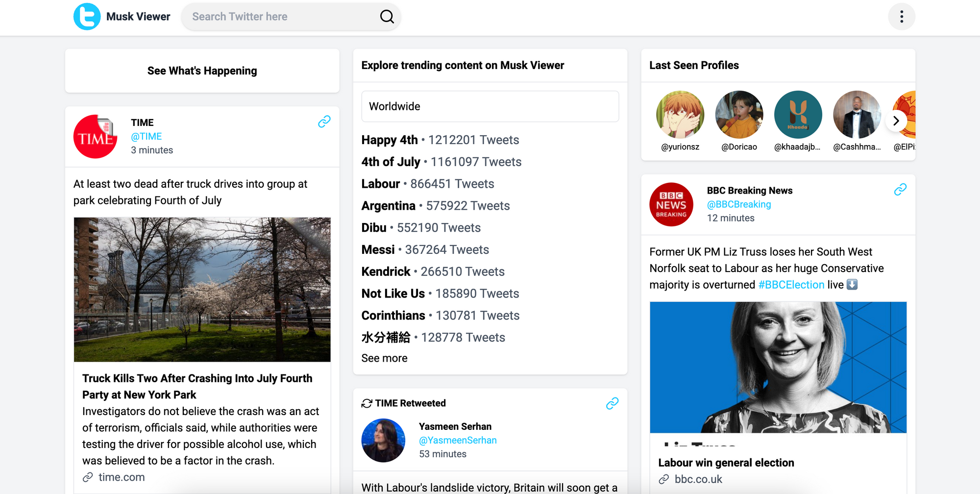This screenshot has width=980, height=494.
Task: Copy link icon on TIME tweet
Action: [324, 122]
